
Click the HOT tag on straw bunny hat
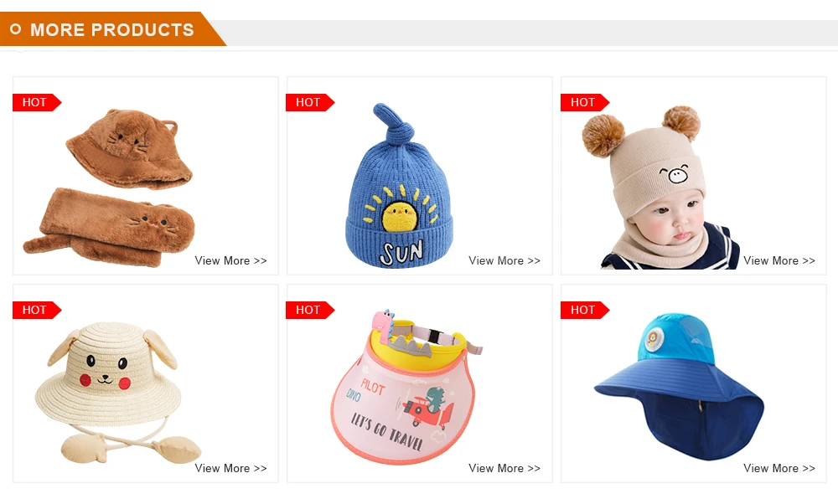click(x=37, y=311)
